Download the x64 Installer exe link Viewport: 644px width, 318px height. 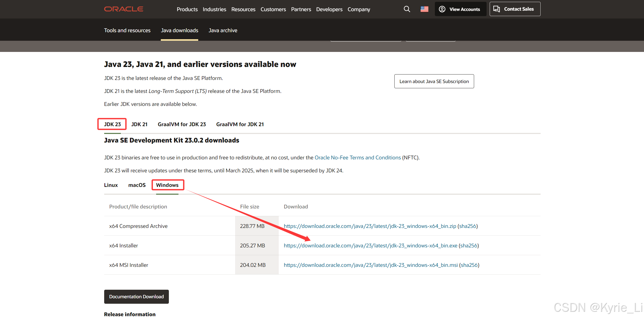tap(370, 246)
